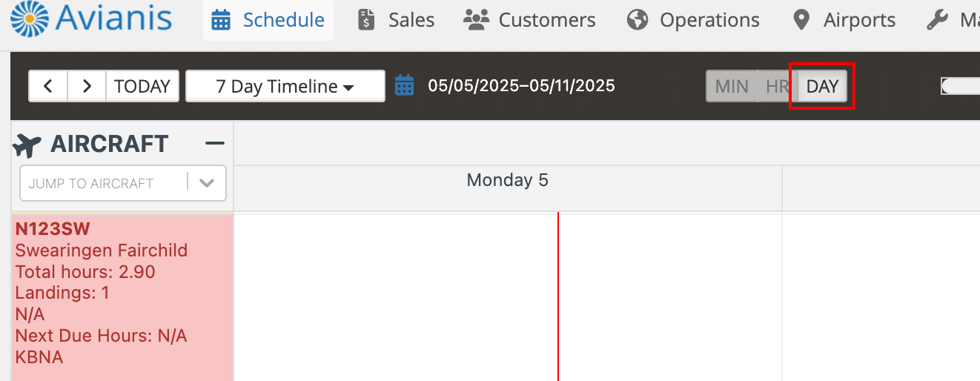Click the airplane icon beside AIRCRAFT
This screenshot has width=980, height=381.
point(27,145)
